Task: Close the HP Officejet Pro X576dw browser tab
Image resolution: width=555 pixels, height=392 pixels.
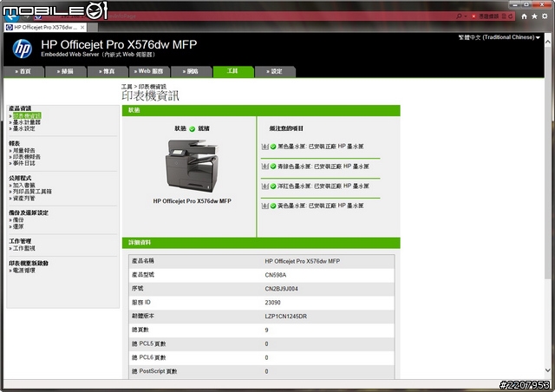Action: tap(82, 27)
